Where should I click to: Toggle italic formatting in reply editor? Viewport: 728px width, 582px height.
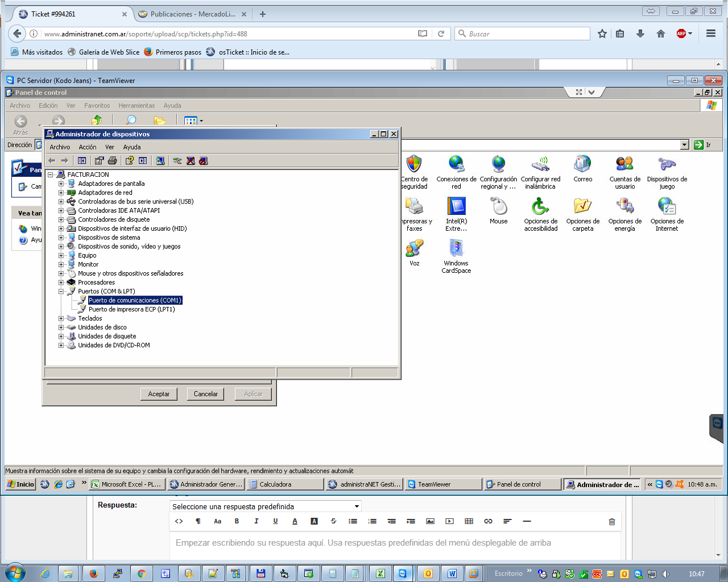pos(256,521)
